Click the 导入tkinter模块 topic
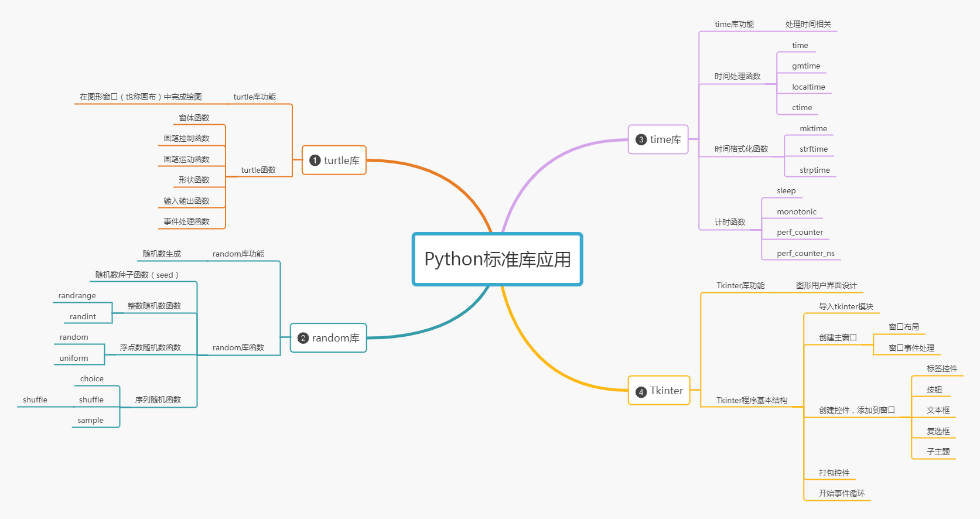The image size is (980, 519). pos(846,306)
